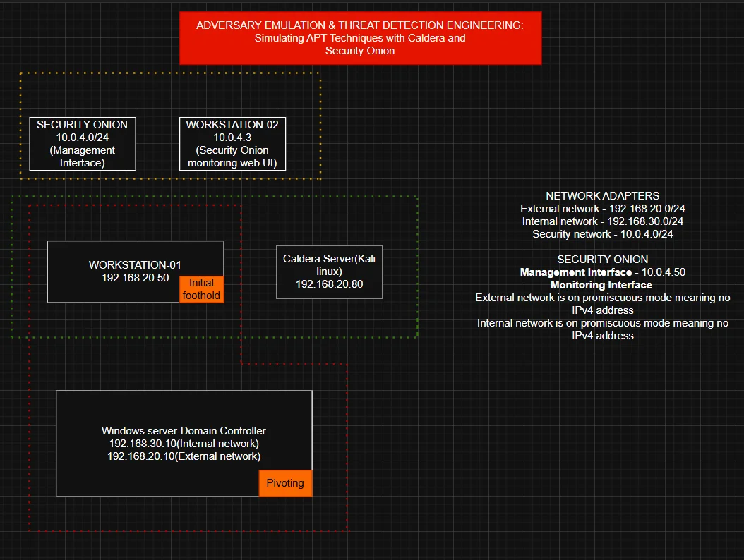Click the SECURITY ONION Management Interface box

[x=82, y=144]
